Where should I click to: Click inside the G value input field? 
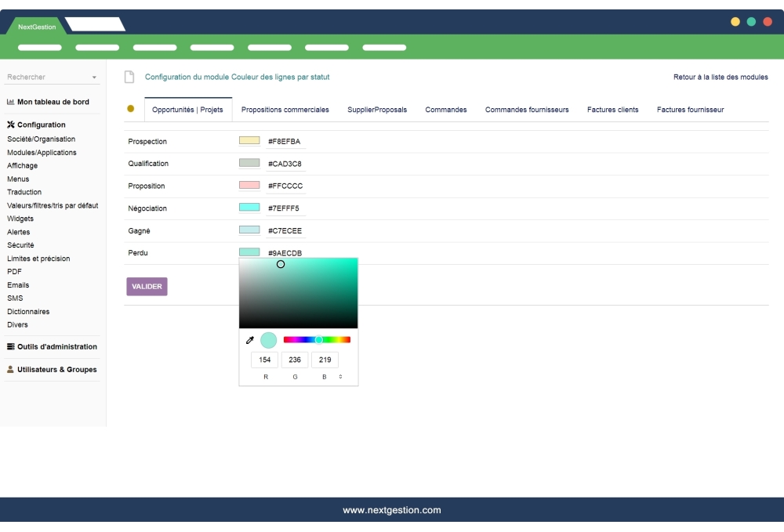click(295, 360)
